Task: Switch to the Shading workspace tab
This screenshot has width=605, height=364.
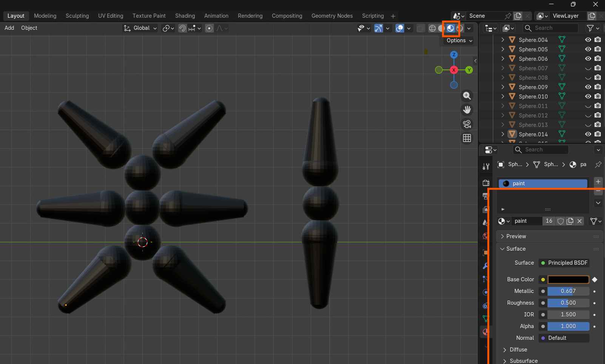Action: click(x=185, y=16)
